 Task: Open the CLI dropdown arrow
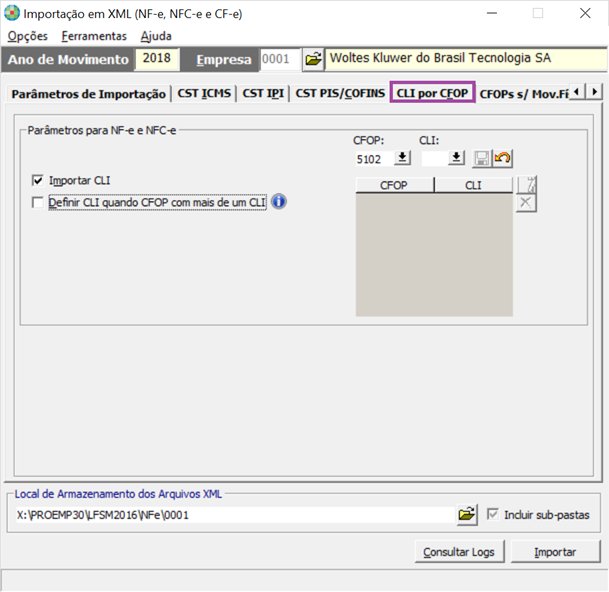(x=456, y=158)
